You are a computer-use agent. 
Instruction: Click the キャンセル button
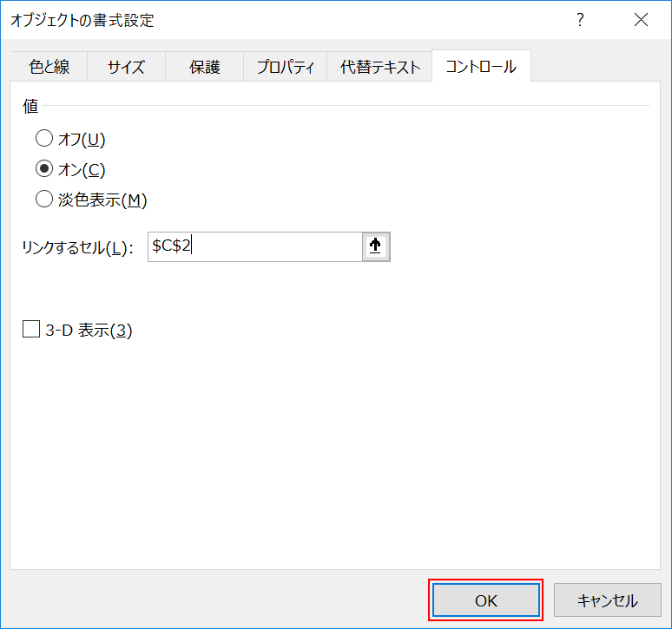coord(607,600)
